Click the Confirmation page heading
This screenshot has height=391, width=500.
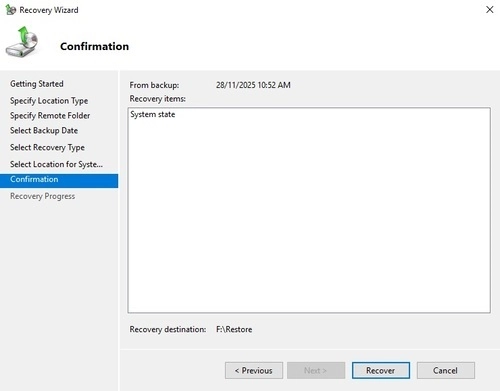(x=94, y=46)
